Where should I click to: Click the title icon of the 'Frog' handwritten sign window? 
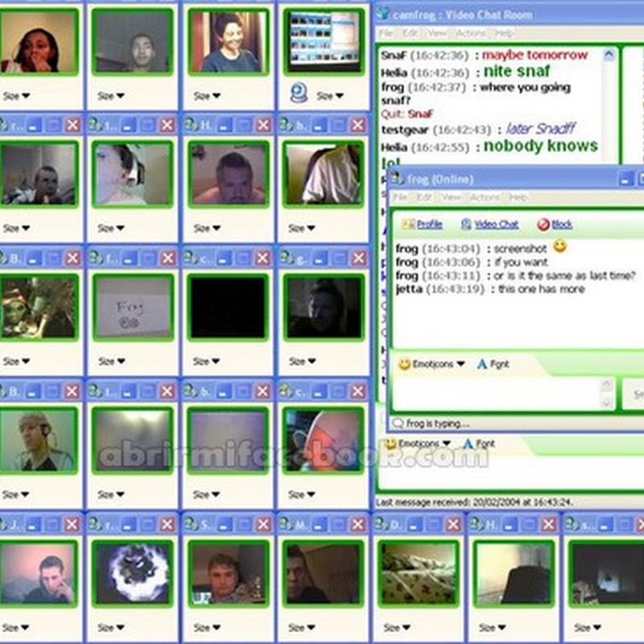[x=95, y=258]
